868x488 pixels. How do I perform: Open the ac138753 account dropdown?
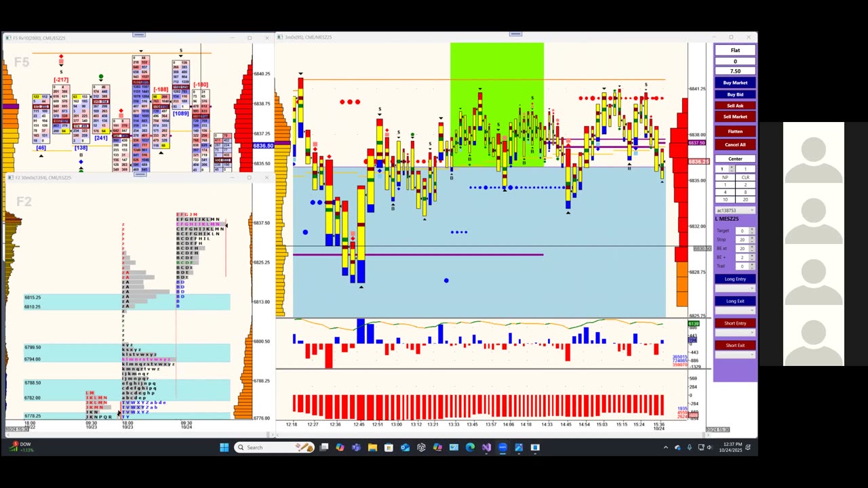click(x=735, y=209)
